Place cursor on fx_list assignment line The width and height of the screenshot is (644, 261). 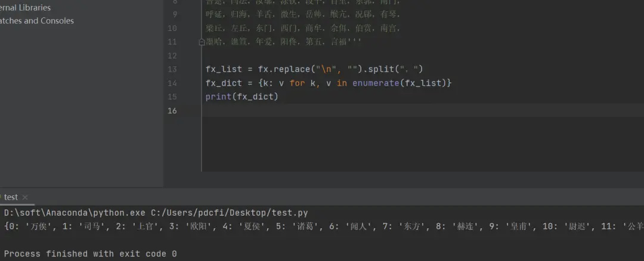[314, 69]
